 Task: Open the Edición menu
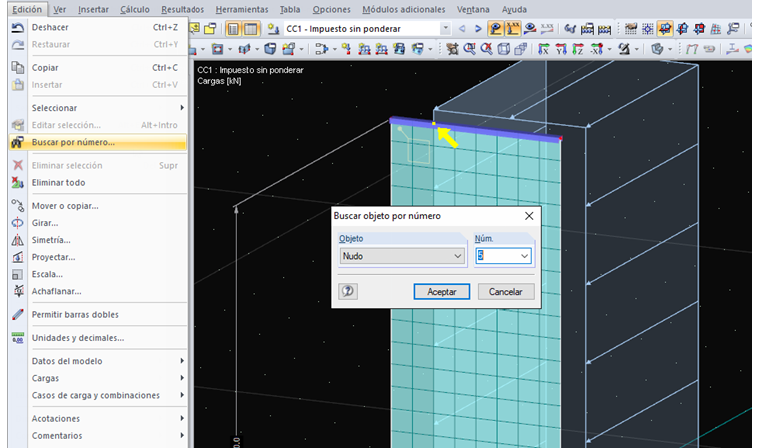coord(27,9)
